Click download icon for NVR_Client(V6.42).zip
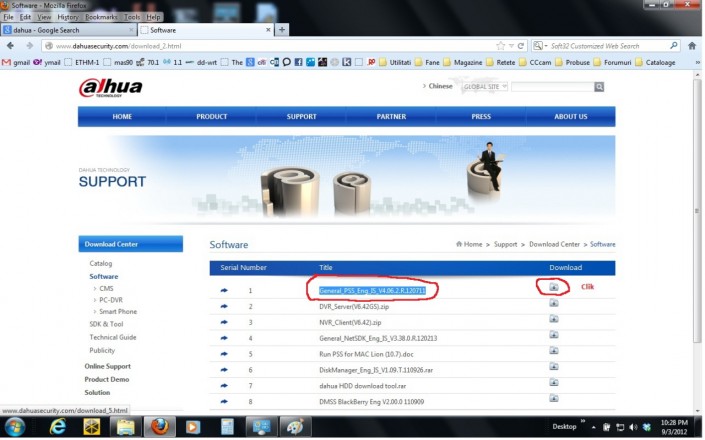This screenshot has height=440, width=705. 553,321
